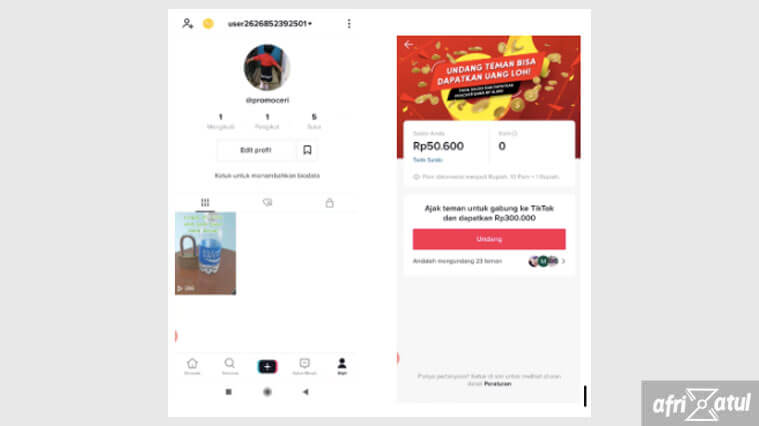The height and width of the screenshot is (426, 759).
Task: Click the profile avatar picture
Action: point(267,67)
